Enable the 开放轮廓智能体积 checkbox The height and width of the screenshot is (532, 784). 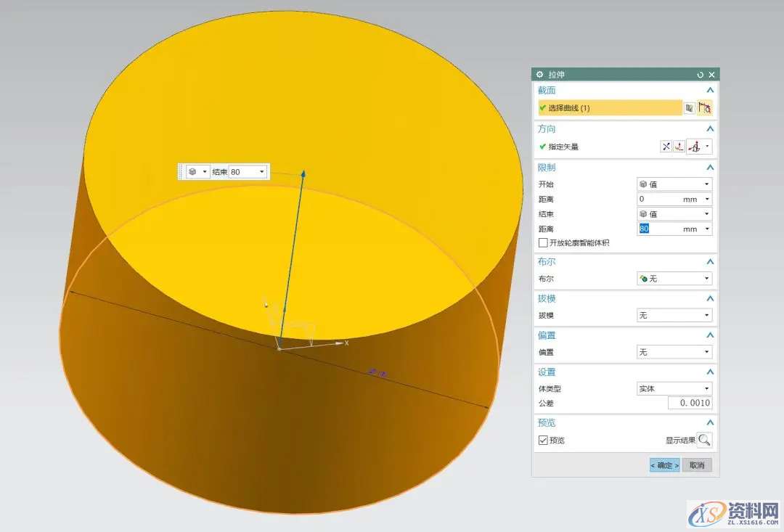[543, 242]
